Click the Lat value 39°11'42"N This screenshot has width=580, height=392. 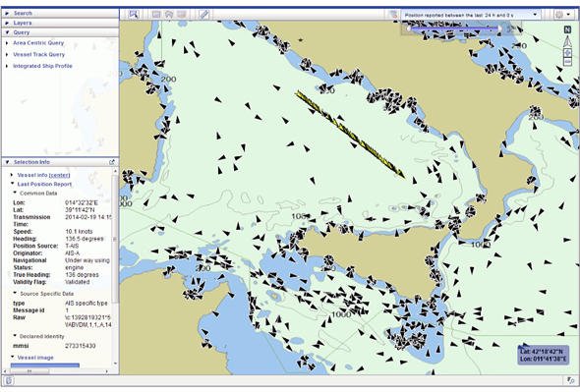(80, 209)
